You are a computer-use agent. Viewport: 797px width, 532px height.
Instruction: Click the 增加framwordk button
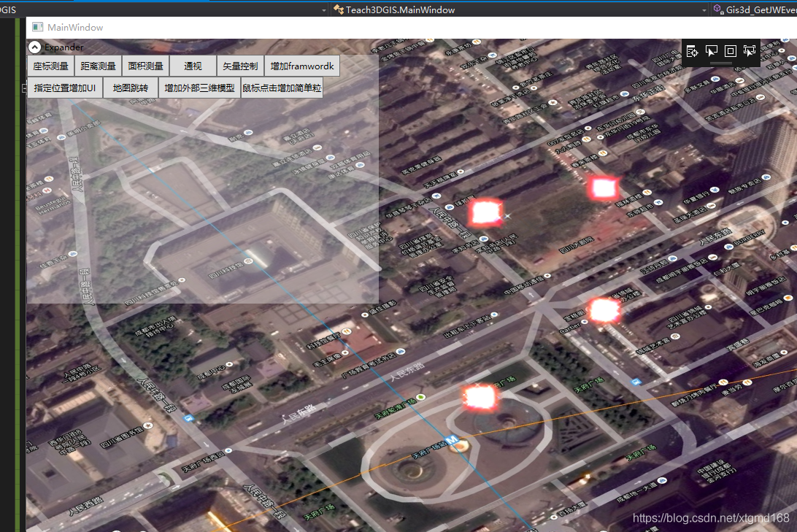click(x=302, y=66)
